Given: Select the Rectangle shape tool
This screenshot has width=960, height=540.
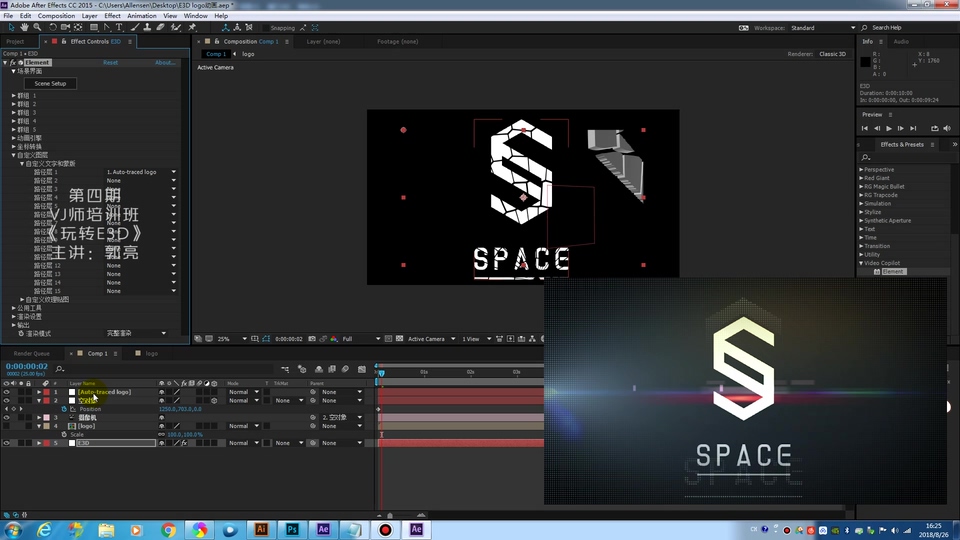Looking at the screenshot, I should (93, 28).
